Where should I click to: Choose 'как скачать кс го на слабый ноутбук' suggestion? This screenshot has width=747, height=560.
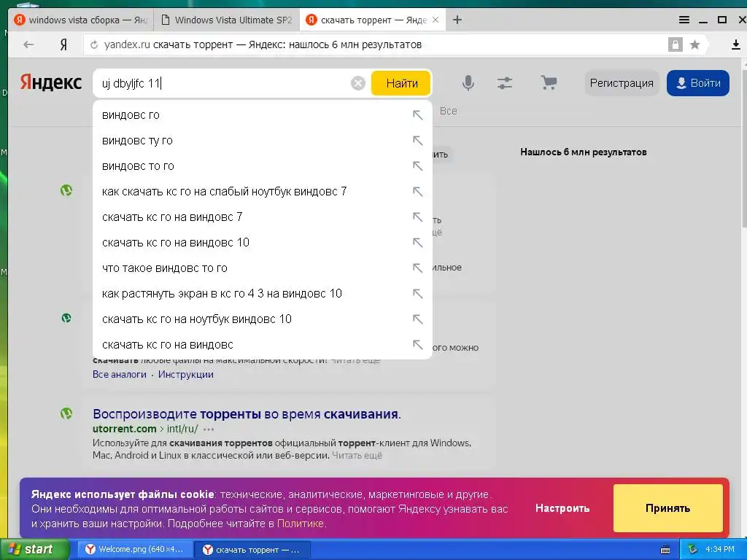(262, 192)
